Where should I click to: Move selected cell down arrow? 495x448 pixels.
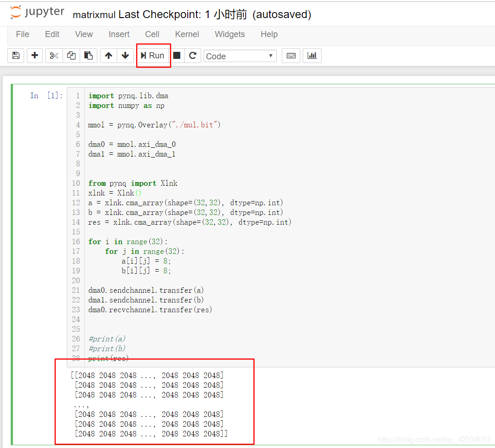click(125, 56)
